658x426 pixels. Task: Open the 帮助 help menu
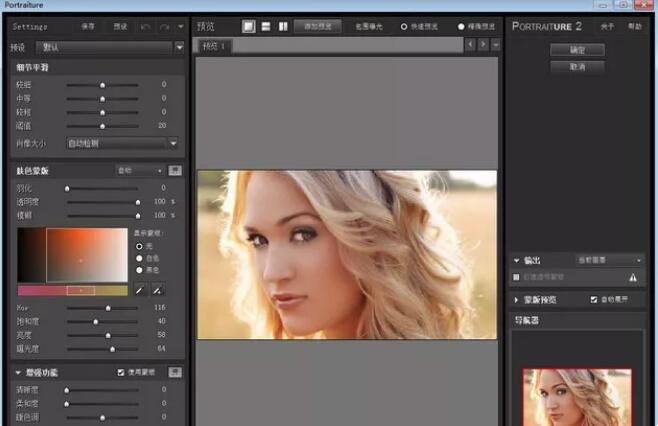(x=634, y=26)
